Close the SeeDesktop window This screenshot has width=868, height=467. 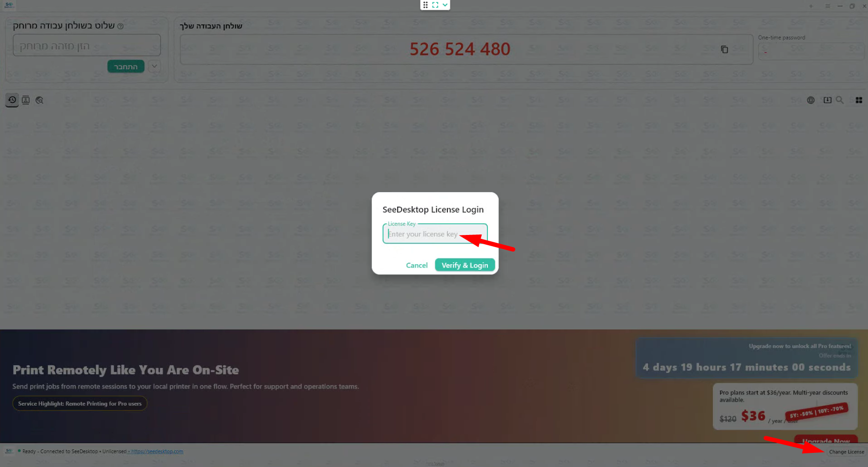coord(864,6)
